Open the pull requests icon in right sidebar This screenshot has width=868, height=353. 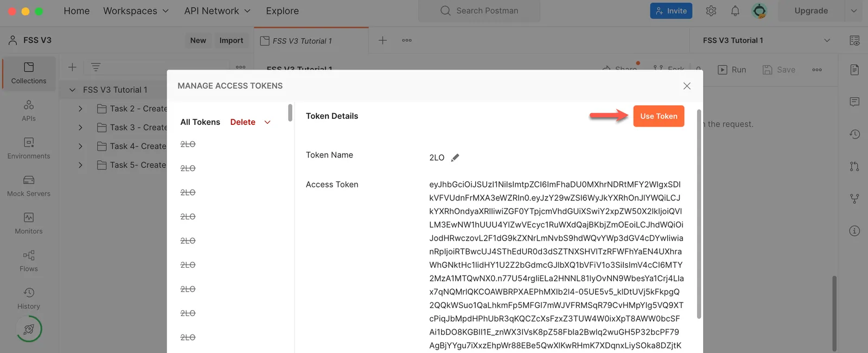click(854, 166)
